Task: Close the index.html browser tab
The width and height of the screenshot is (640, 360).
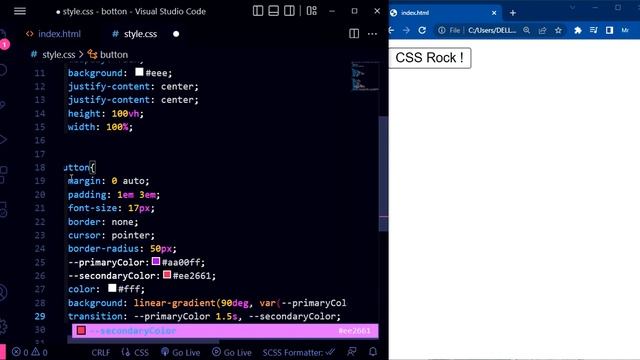Action: click(x=494, y=13)
